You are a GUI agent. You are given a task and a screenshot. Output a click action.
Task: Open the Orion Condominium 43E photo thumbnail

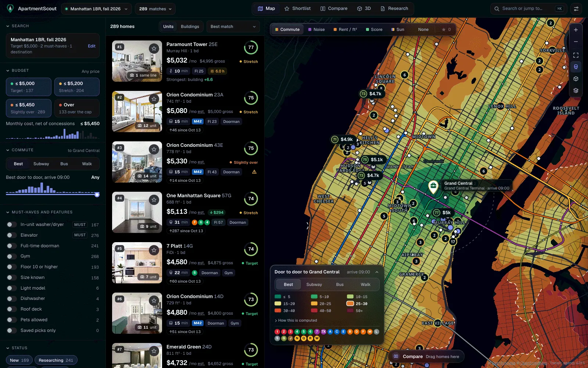pos(137,162)
